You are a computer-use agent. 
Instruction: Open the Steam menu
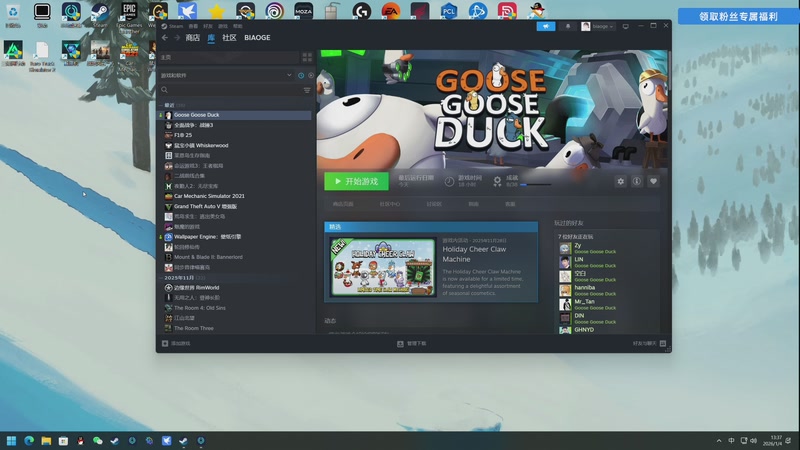(176, 26)
